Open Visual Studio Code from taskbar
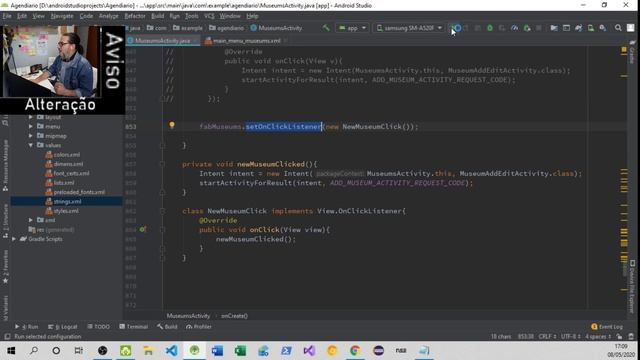This screenshot has height=360, width=640. pos(172,351)
